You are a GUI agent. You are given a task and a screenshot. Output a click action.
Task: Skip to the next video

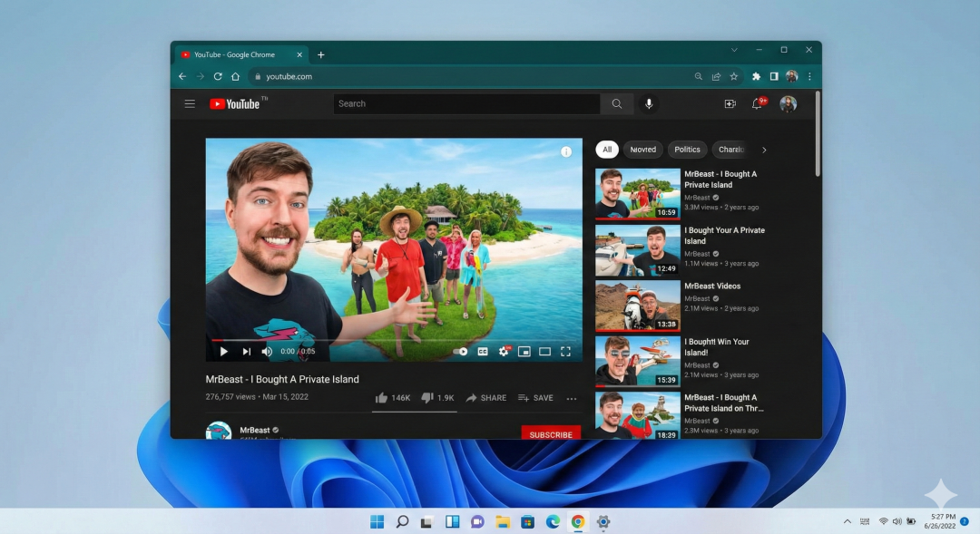pyautogui.click(x=247, y=352)
